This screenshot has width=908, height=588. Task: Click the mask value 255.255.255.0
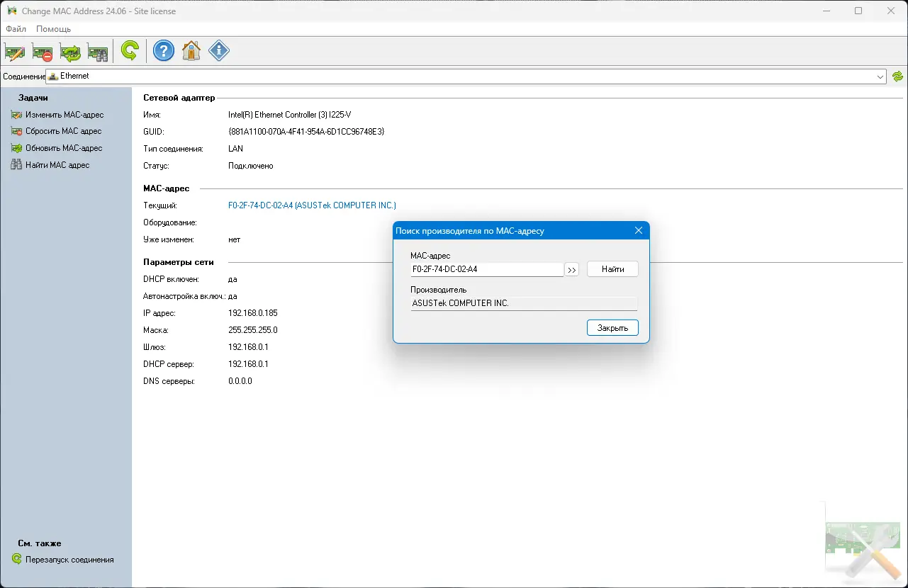pyautogui.click(x=253, y=330)
